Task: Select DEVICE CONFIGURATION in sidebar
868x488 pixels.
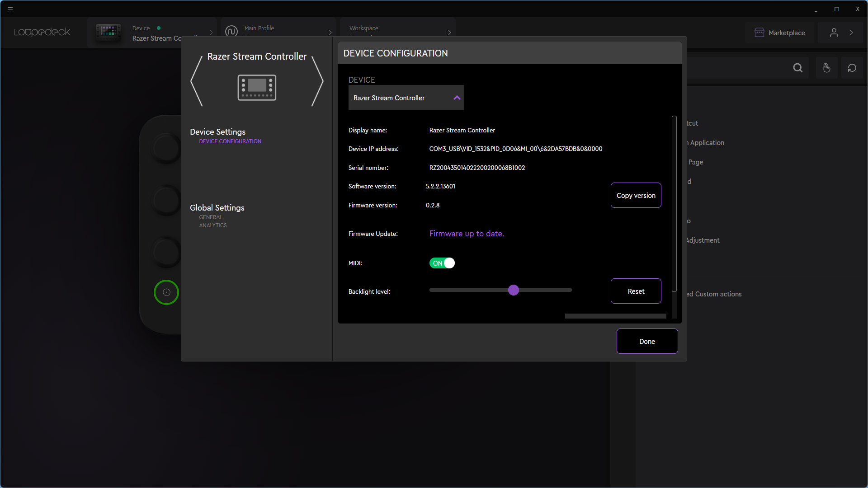Action: point(230,141)
